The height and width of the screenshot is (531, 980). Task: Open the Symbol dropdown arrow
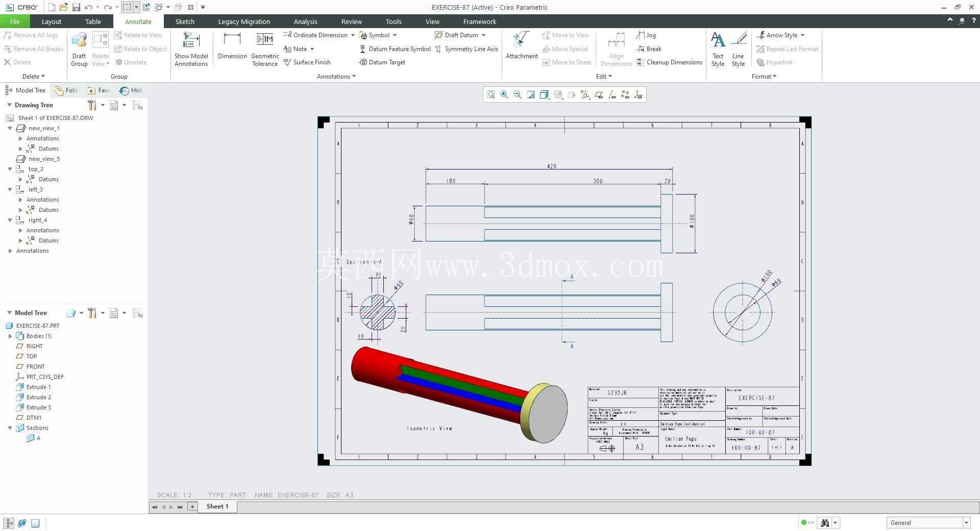395,35
